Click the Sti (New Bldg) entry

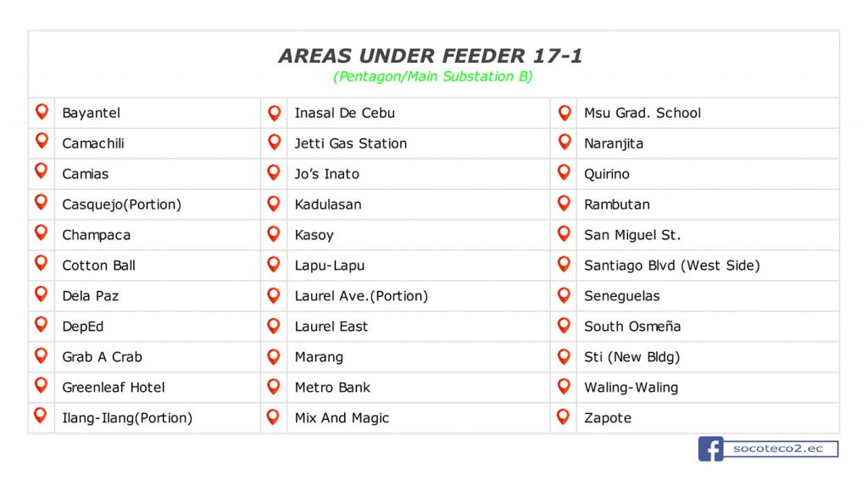click(x=632, y=357)
